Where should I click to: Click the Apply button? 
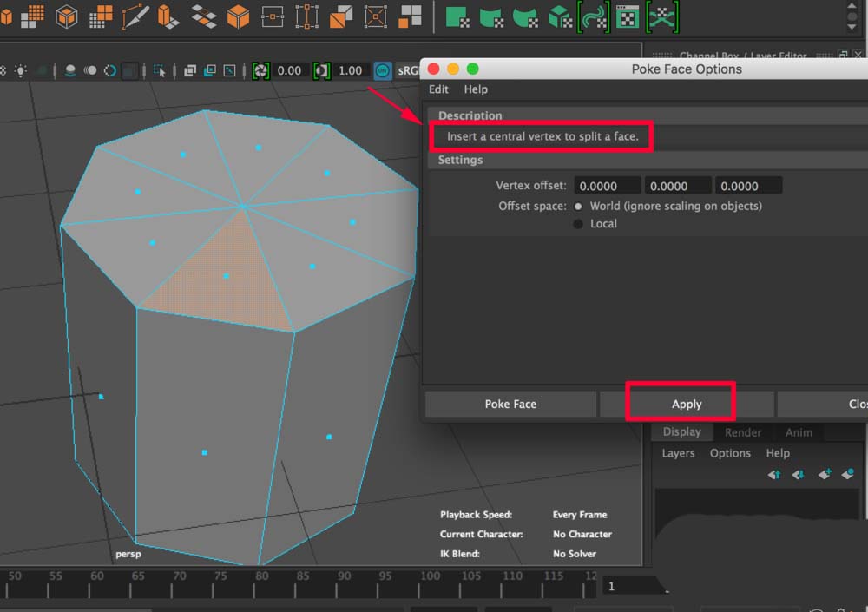point(687,404)
